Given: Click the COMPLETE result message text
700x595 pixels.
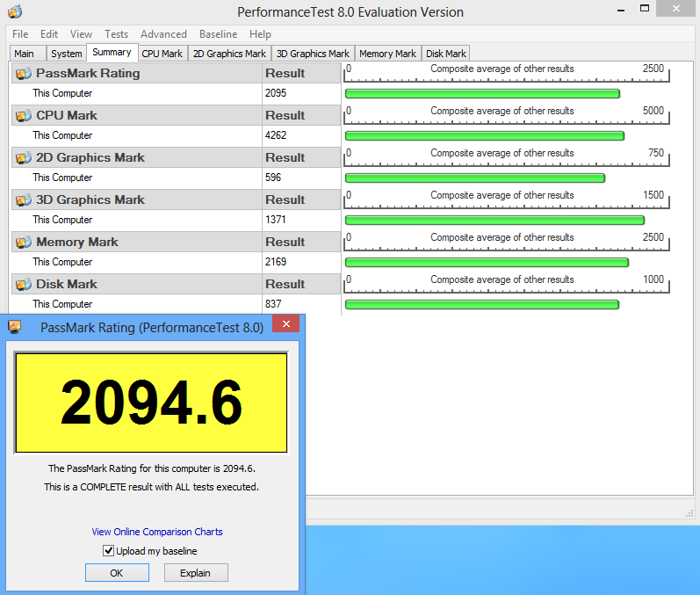Looking at the screenshot, I should pyautogui.click(x=151, y=487).
